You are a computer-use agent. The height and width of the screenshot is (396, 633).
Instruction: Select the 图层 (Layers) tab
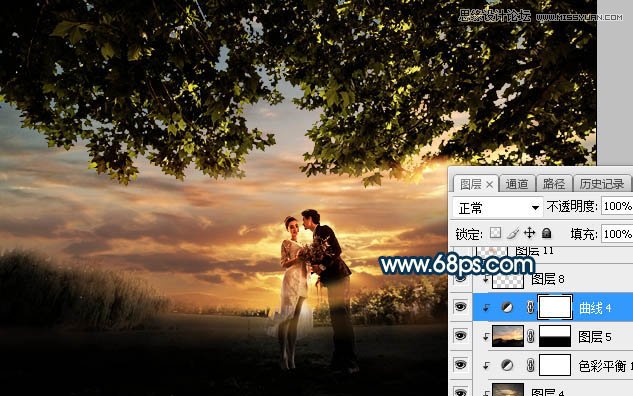click(x=470, y=184)
